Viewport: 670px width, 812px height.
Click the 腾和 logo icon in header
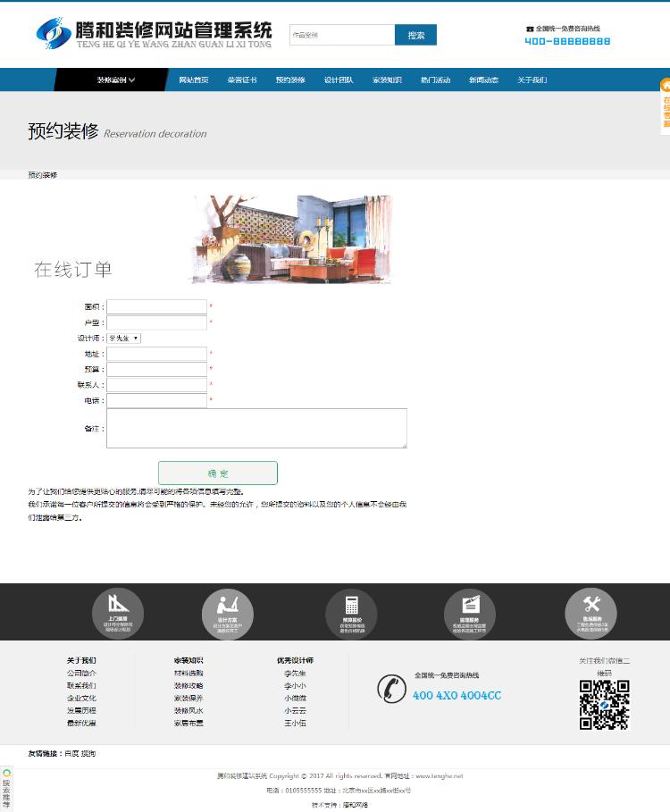(54, 33)
